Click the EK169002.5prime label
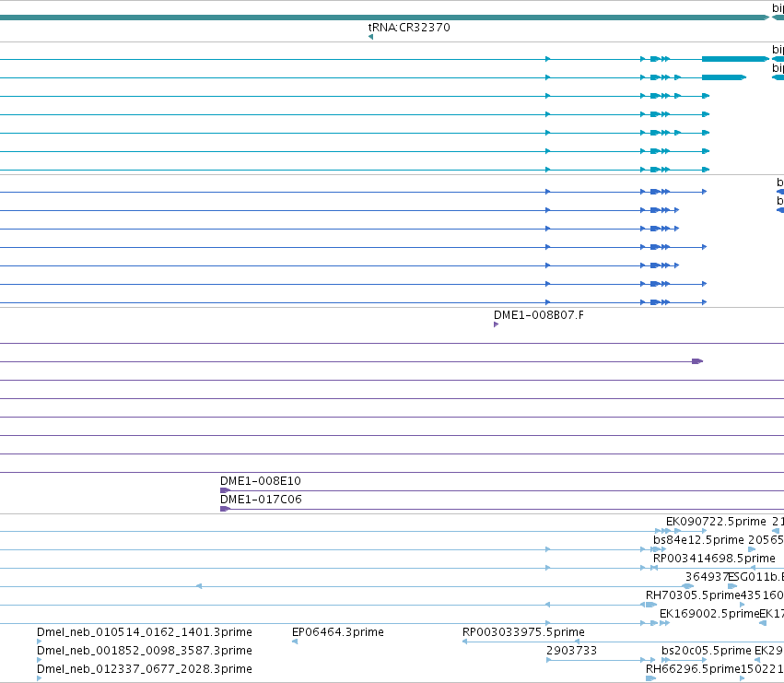The width and height of the screenshot is (784, 683). click(x=709, y=614)
